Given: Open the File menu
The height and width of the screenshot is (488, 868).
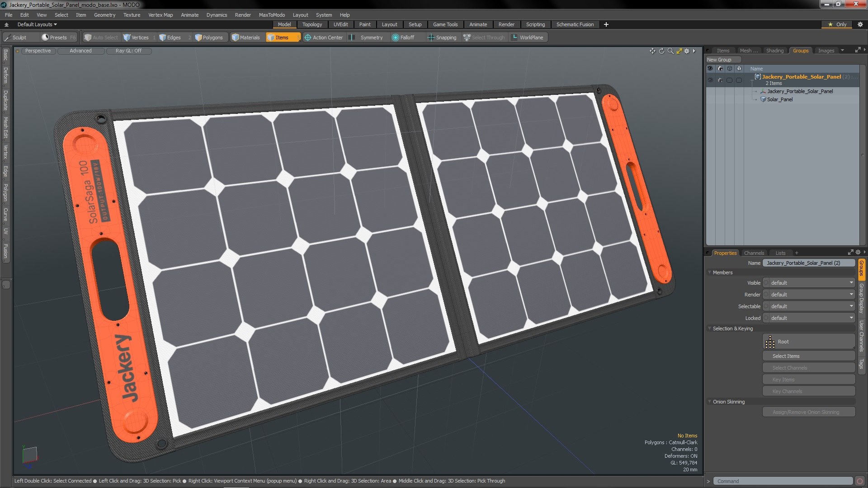Looking at the screenshot, I should [x=9, y=15].
